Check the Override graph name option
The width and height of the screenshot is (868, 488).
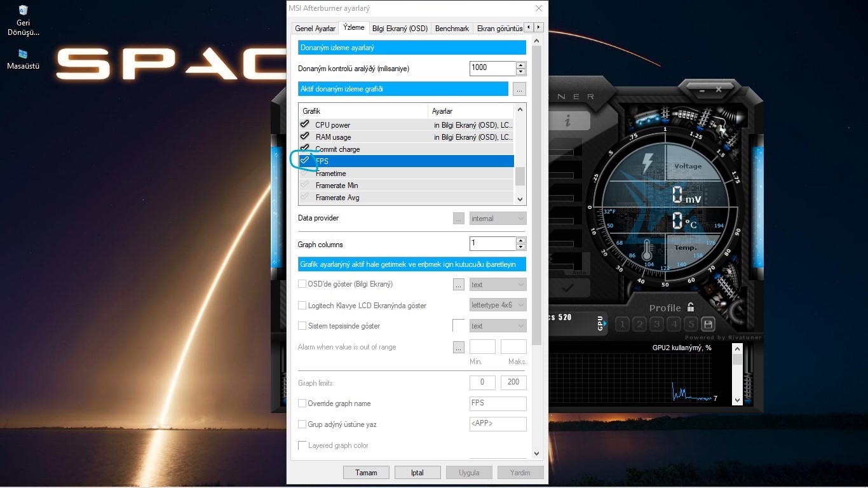point(302,403)
